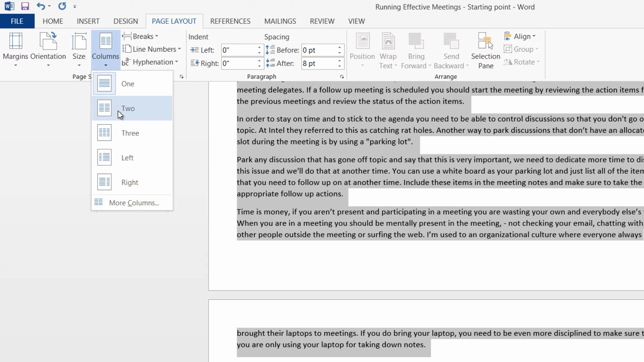This screenshot has width=644, height=362.
Task: Open the Paragraph dialog launcher
Action: [342, 77]
